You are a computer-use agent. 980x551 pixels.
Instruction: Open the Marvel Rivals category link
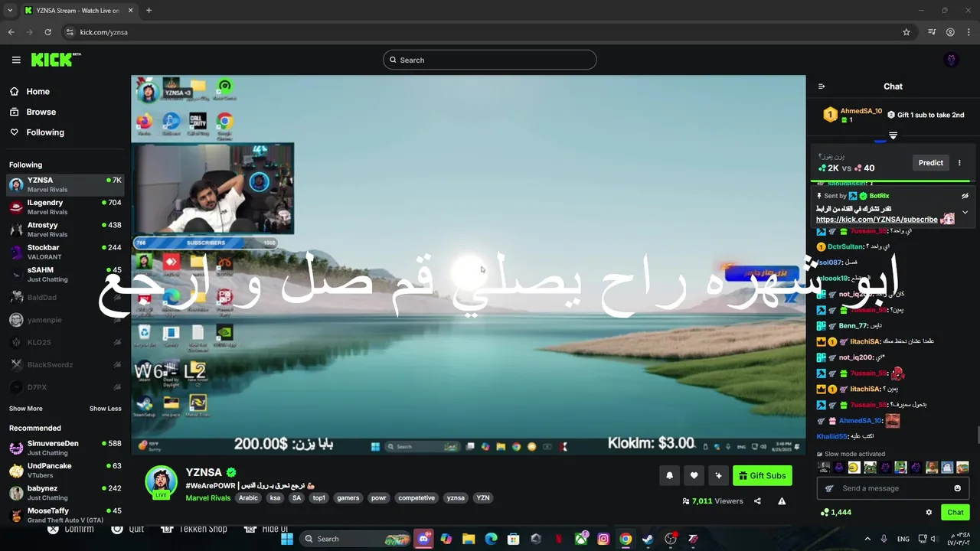tap(207, 498)
